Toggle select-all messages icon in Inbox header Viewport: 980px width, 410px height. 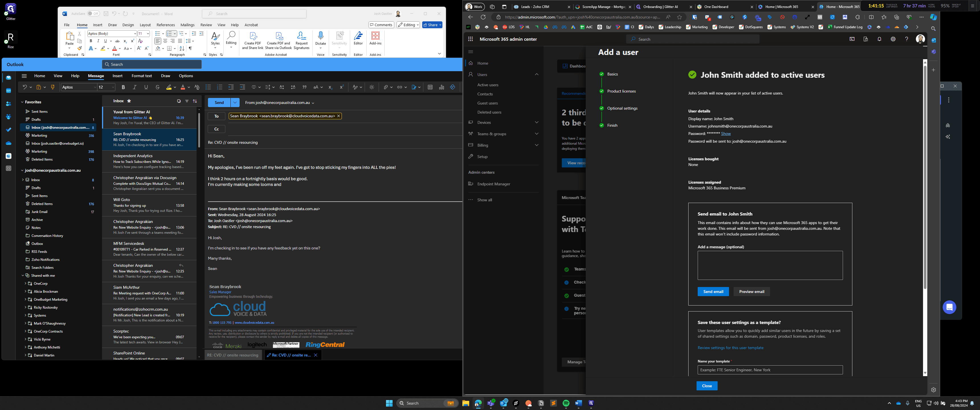click(179, 101)
